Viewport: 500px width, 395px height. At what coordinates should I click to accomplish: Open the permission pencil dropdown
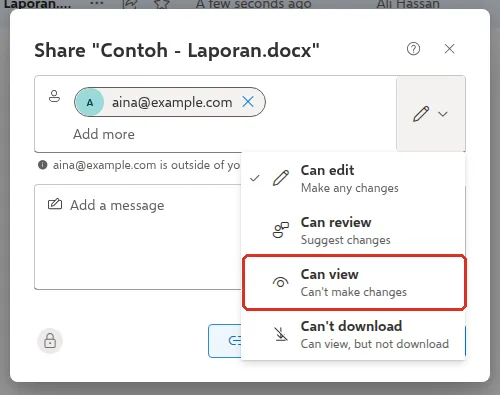tap(431, 114)
